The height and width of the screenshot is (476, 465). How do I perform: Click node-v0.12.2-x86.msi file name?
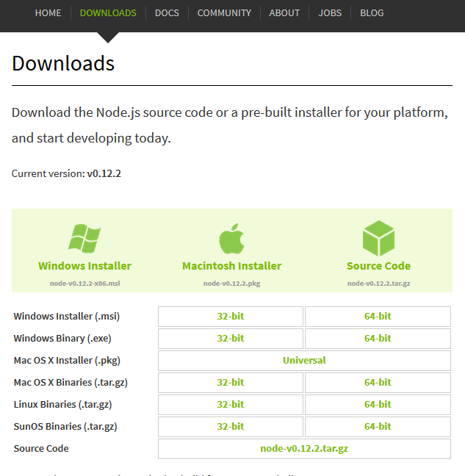coord(84,284)
